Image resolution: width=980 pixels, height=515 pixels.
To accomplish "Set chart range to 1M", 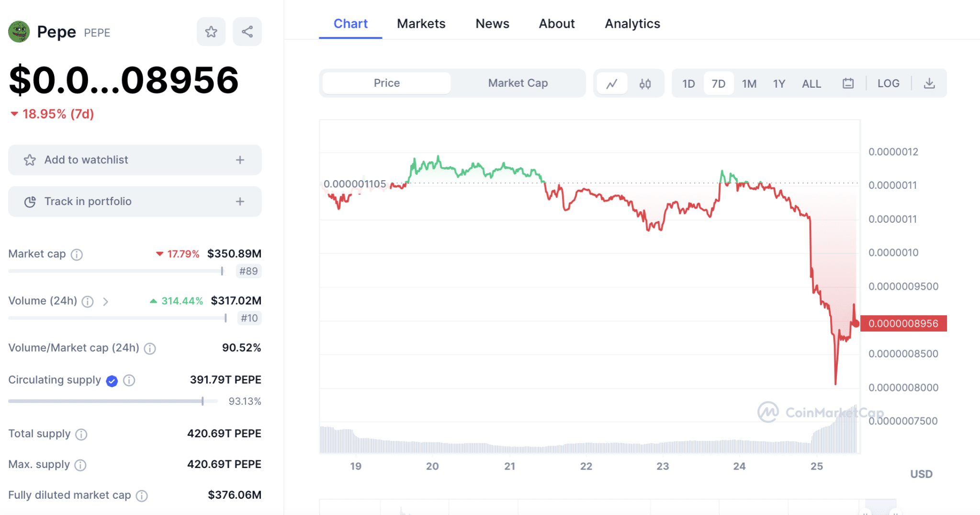I will (749, 84).
